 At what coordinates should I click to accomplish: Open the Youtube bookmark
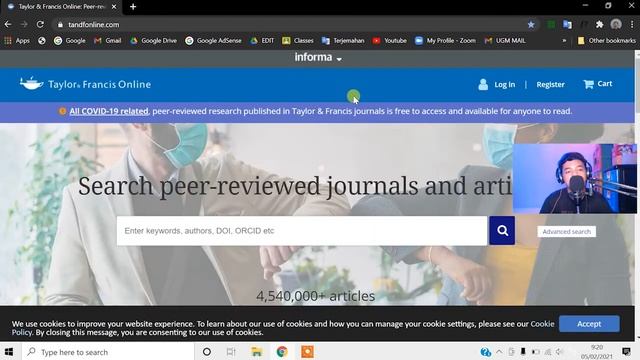click(389, 40)
